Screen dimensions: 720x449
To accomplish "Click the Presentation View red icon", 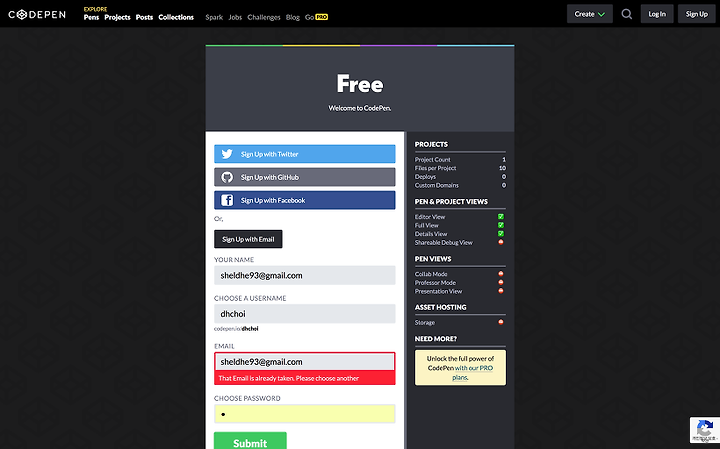I will click(x=501, y=291).
